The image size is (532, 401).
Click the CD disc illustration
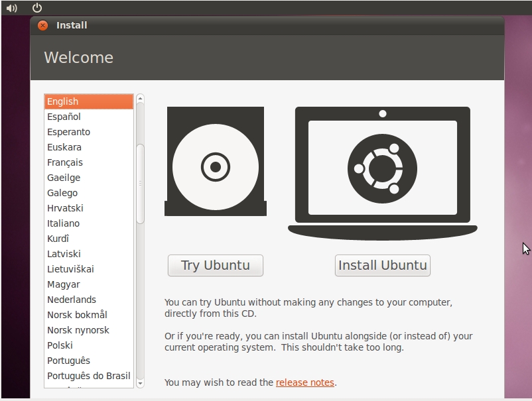pos(216,161)
